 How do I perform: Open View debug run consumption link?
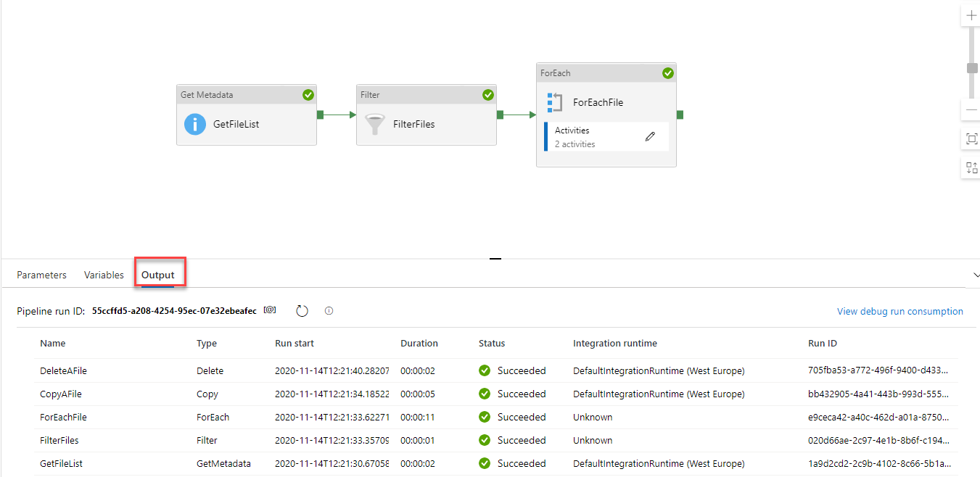pyautogui.click(x=899, y=312)
